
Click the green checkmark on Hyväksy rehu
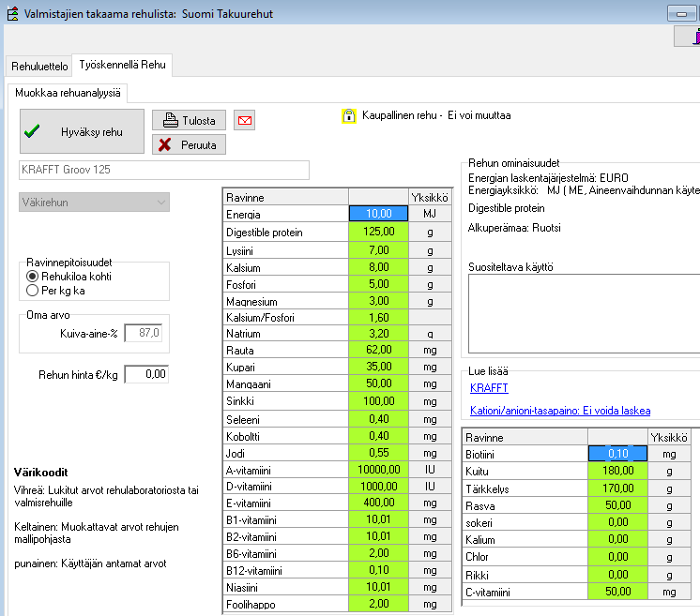click(x=32, y=131)
